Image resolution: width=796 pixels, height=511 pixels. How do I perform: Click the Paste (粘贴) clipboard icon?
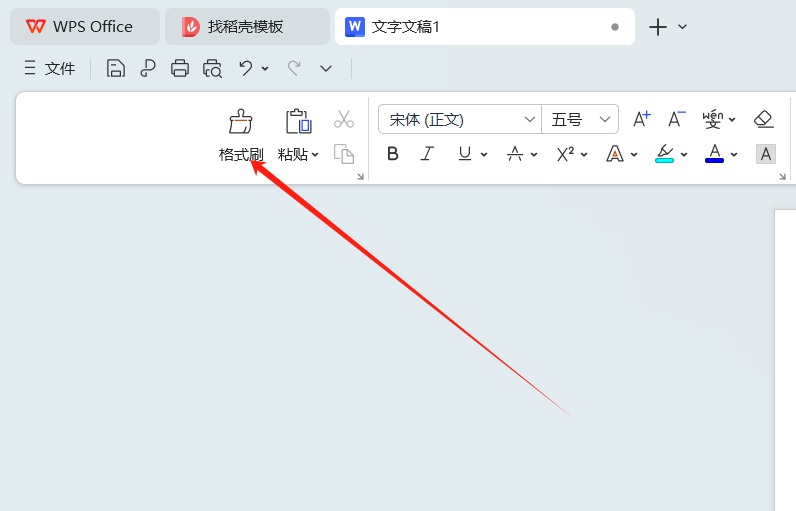tap(298, 122)
